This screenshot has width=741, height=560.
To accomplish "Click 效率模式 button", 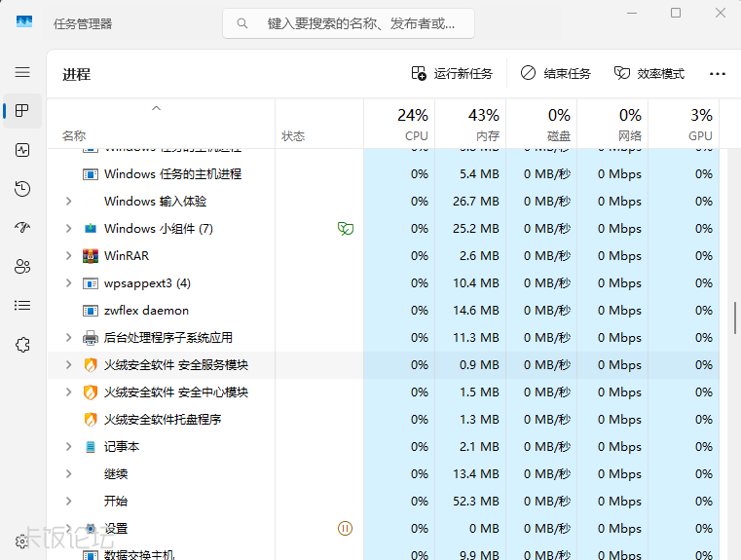I will coord(649,74).
